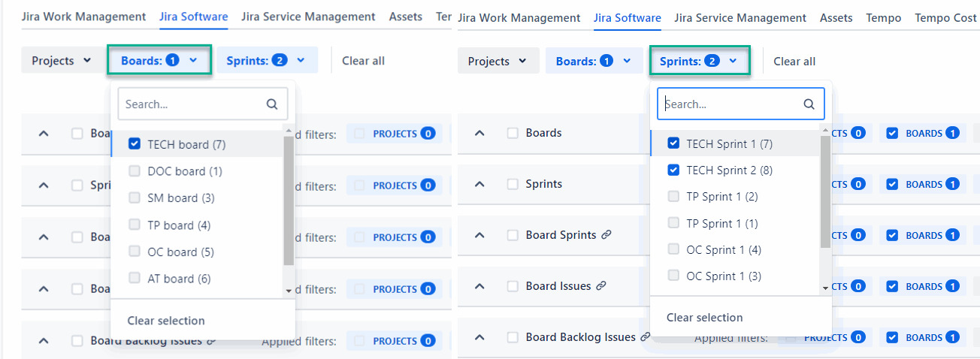Click the search magnifier in the Boards dropdown
This screenshot has width=980, height=359.
272,104
